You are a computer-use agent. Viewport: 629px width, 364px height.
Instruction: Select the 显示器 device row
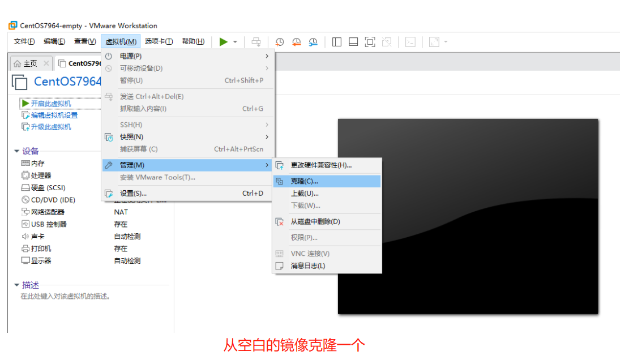coord(36,260)
